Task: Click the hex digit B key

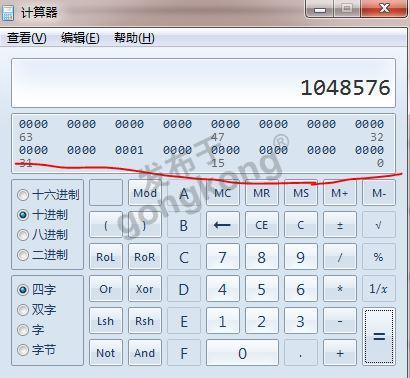Action: pyautogui.click(x=184, y=225)
